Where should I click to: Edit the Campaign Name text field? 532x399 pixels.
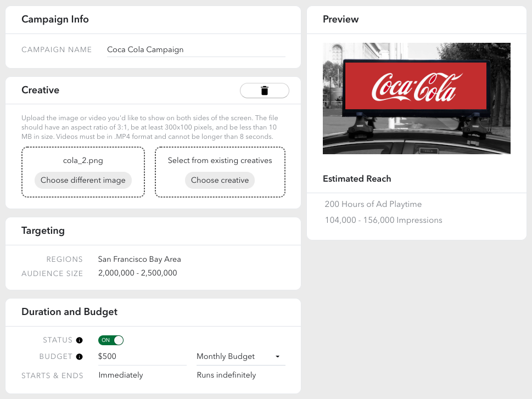(195, 49)
